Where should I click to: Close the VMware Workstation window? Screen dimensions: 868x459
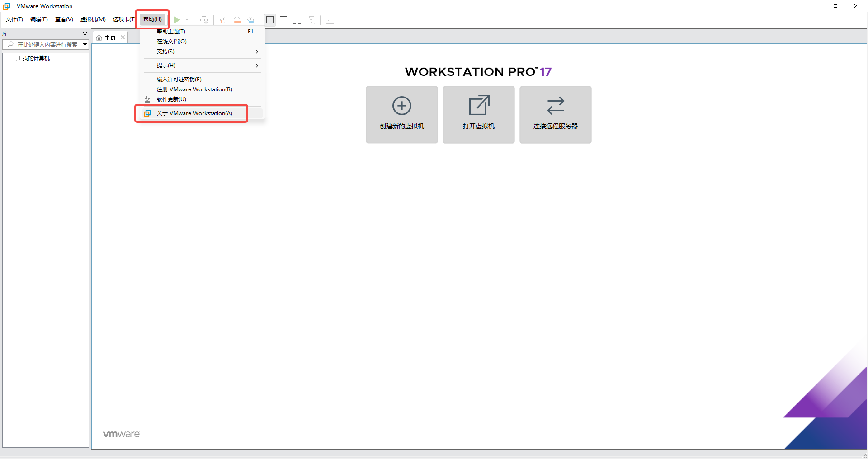click(856, 6)
